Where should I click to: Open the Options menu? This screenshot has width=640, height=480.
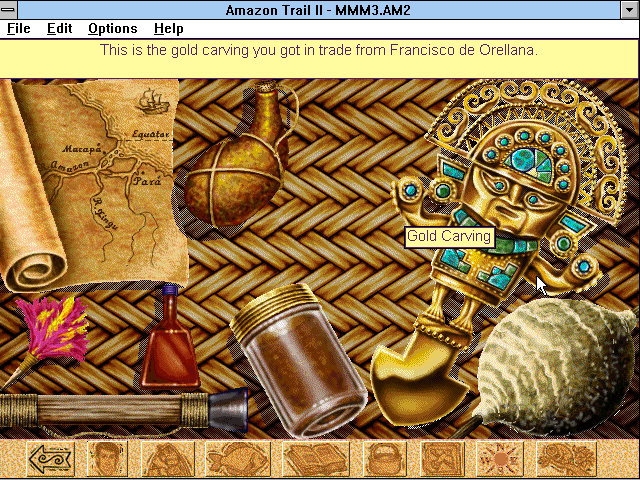point(113,29)
